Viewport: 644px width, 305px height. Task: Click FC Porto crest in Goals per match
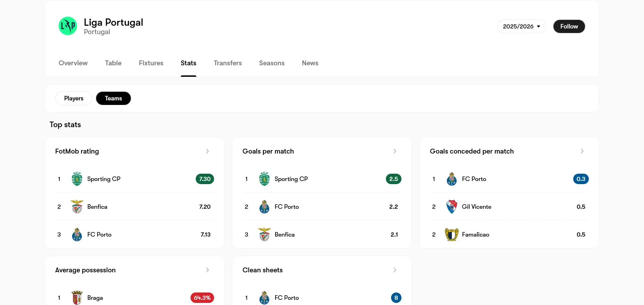(264, 207)
